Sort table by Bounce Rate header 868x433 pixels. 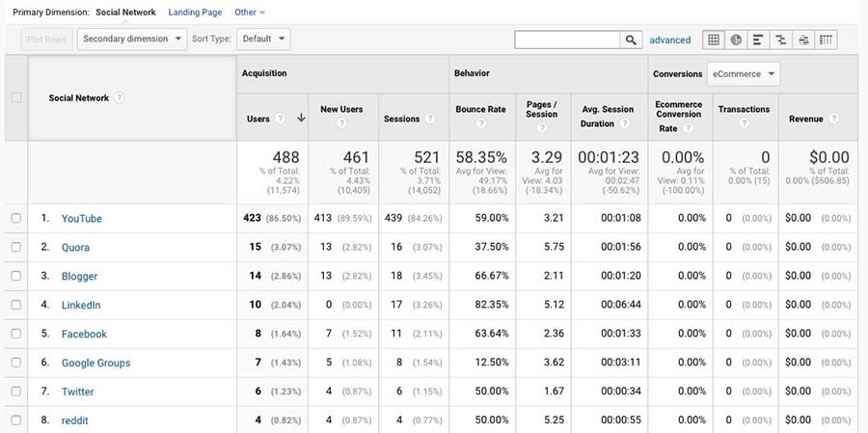point(480,109)
